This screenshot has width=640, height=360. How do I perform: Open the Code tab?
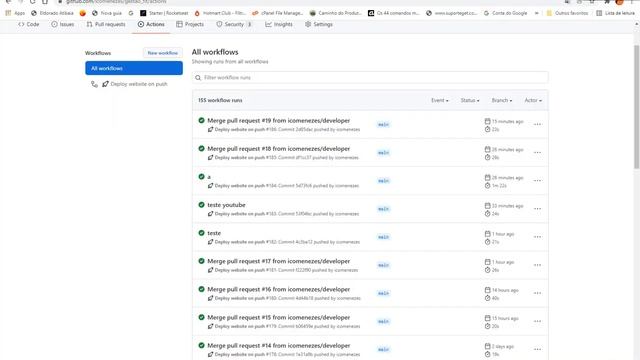(29, 24)
